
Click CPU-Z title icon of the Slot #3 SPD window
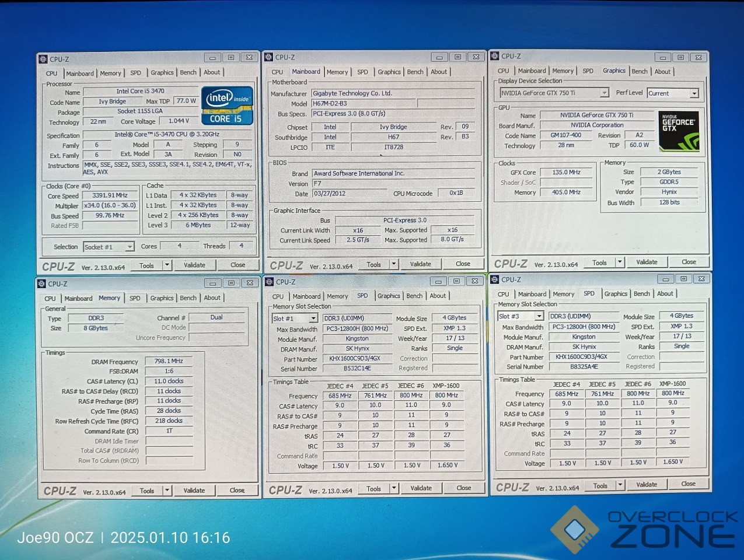[x=495, y=279]
